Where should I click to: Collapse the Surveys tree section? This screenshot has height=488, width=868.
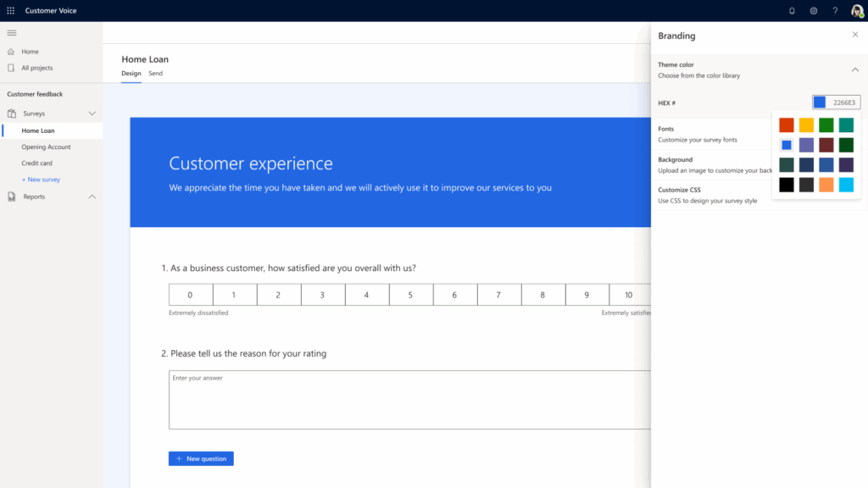(92, 113)
